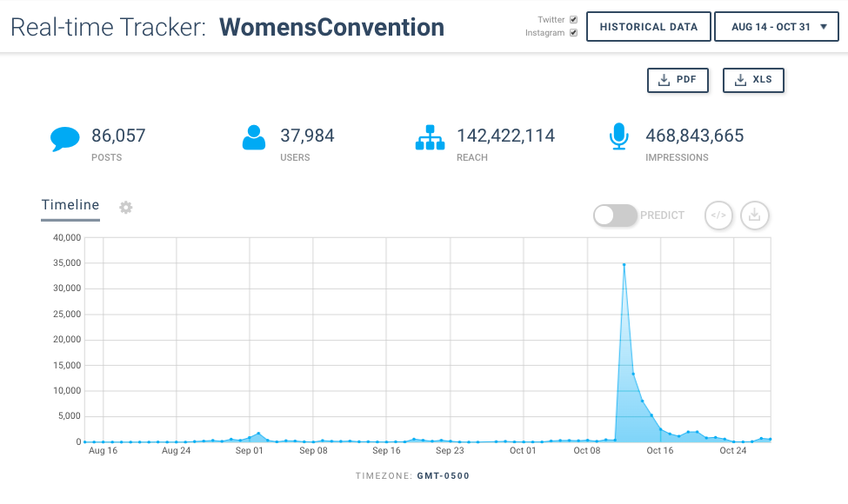Click the POSTS caption
The width and height of the screenshot is (848, 504).
(x=106, y=158)
